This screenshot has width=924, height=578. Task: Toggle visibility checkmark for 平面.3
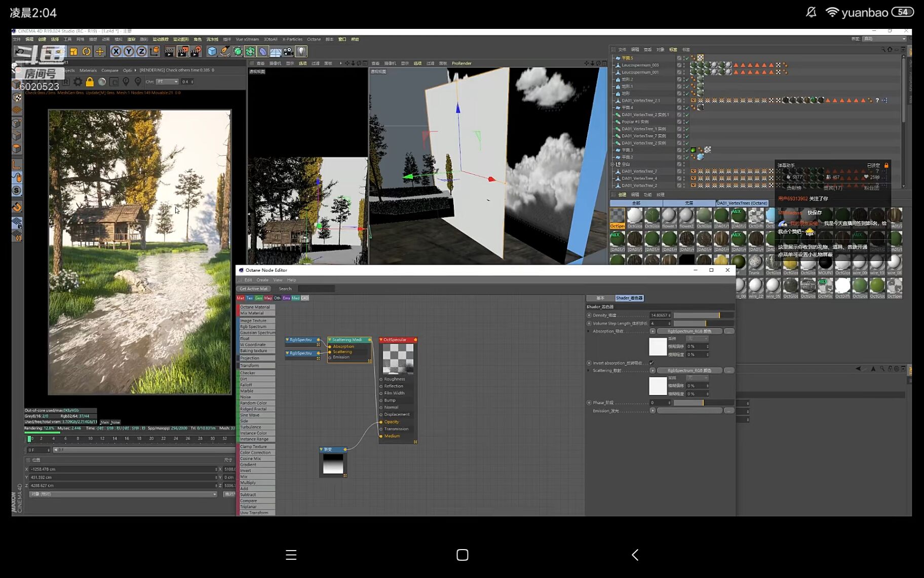pos(686,150)
